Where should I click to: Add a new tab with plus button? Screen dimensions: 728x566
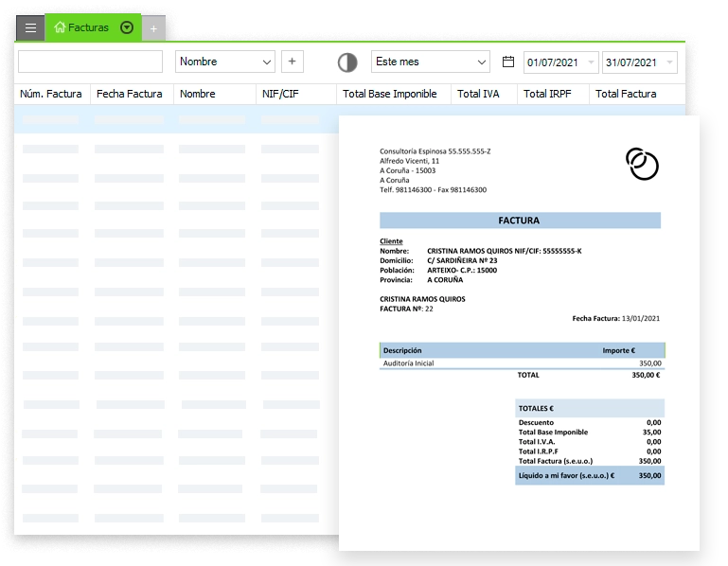click(x=153, y=29)
